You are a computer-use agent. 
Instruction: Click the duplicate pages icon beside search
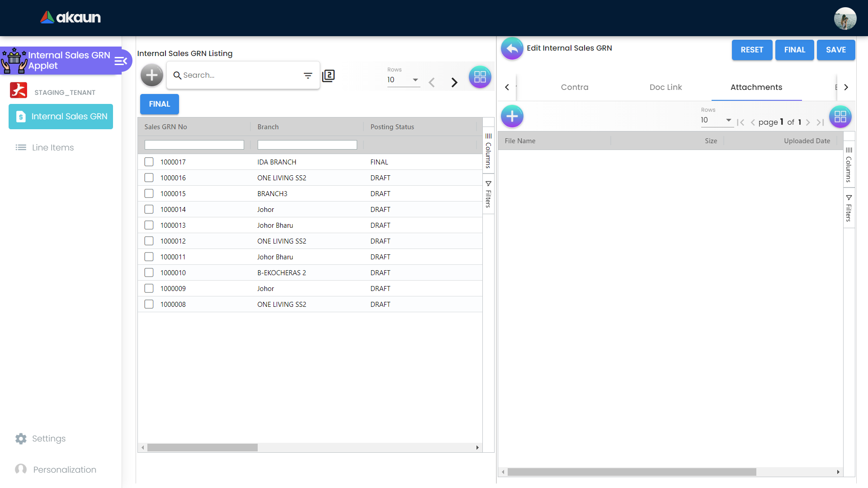pos(328,75)
